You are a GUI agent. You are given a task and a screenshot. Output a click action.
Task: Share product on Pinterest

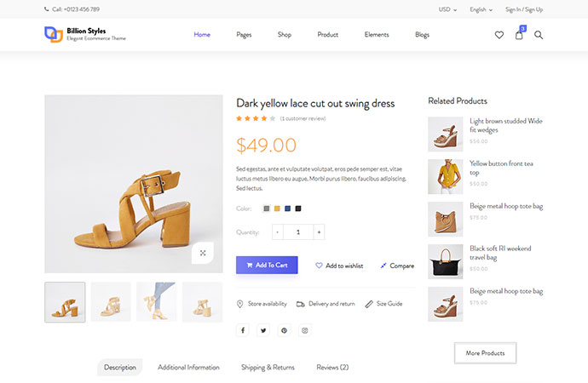(284, 330)
